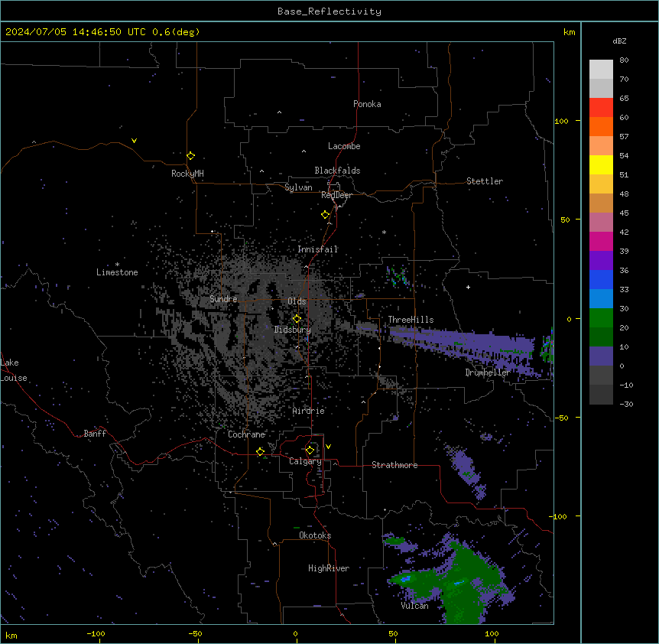
Task: Click the dBZ legend heading
Action: [x=619, y=41]
